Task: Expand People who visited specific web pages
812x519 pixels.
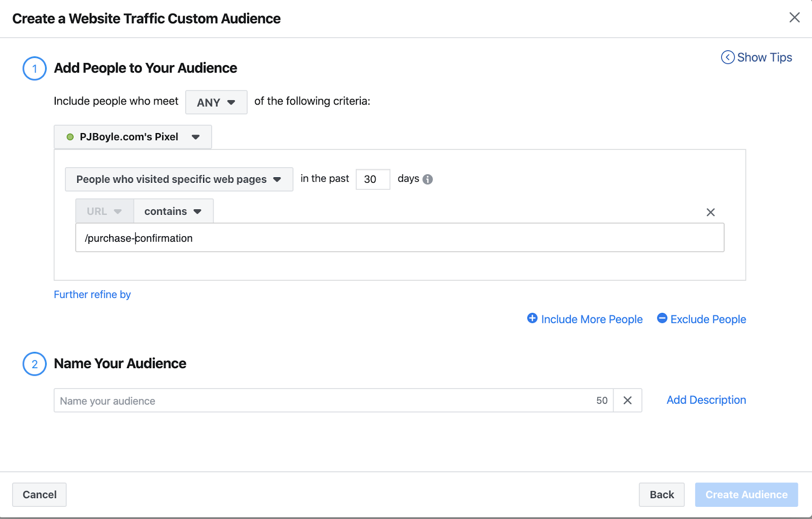Action: (x=179, y=179)
